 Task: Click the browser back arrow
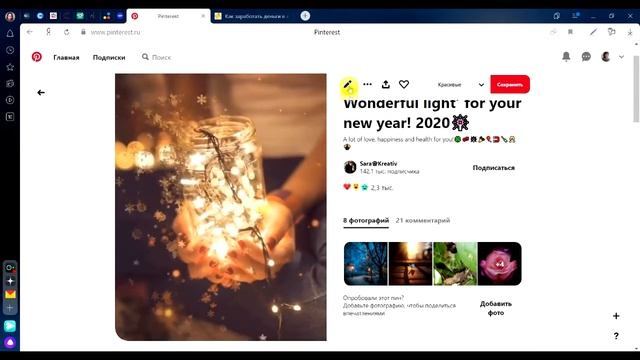[x=30, y=32]
